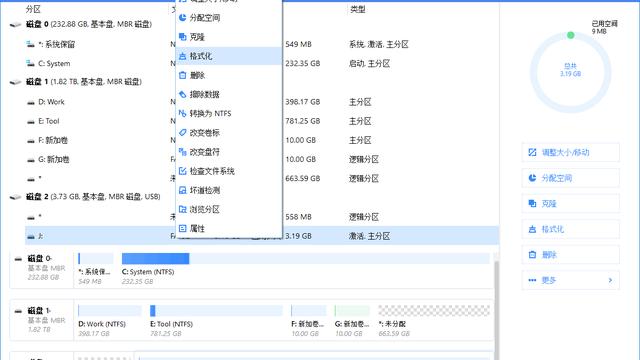
Task: Select the G: 新加卷 partition row
Action: (261, 159)
